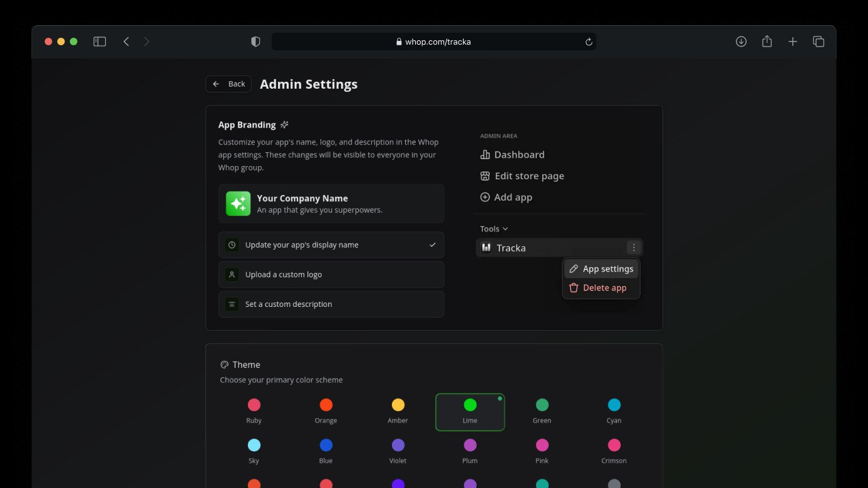The height and width of the screenshot is (488, 868).
Task: Open Dashboard in the admin area
Action: (512, 155)
